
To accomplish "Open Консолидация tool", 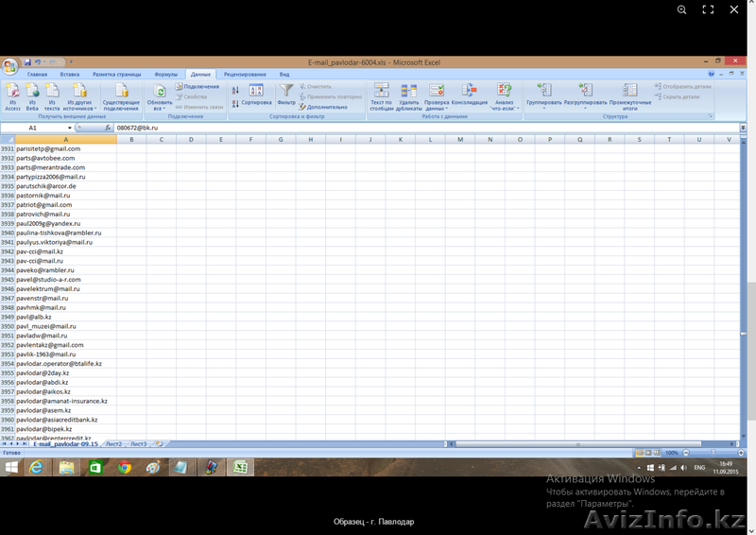I will (469, 93).
